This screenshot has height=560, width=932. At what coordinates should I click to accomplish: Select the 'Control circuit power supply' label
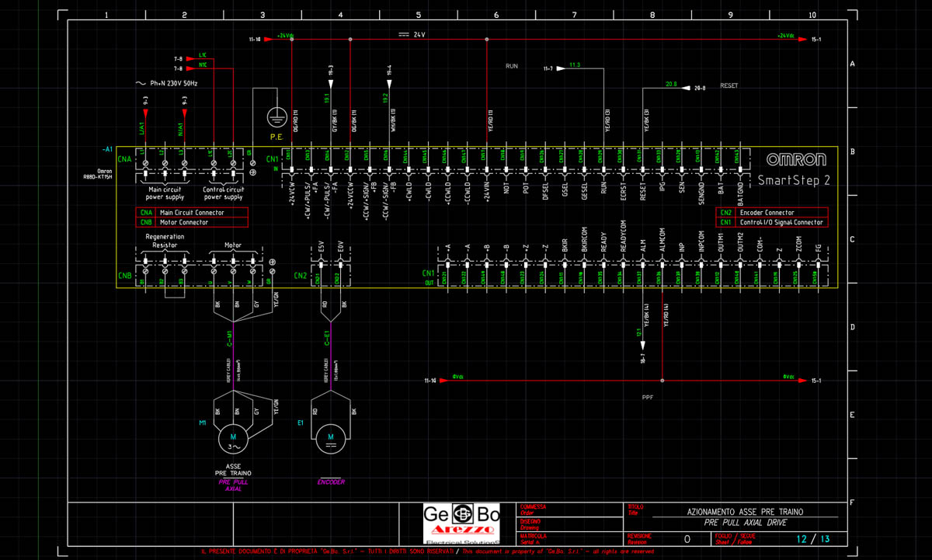(x=224, y=193)
